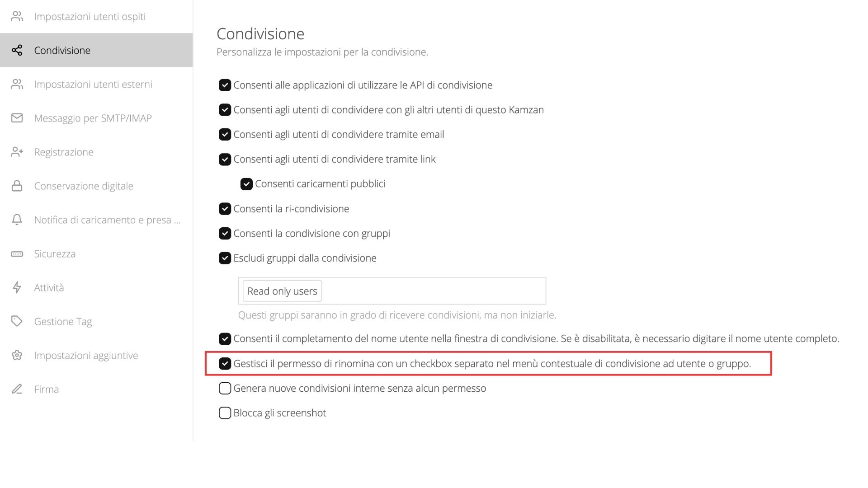Click the lightning bolt icon for Attività

point(17,287)
